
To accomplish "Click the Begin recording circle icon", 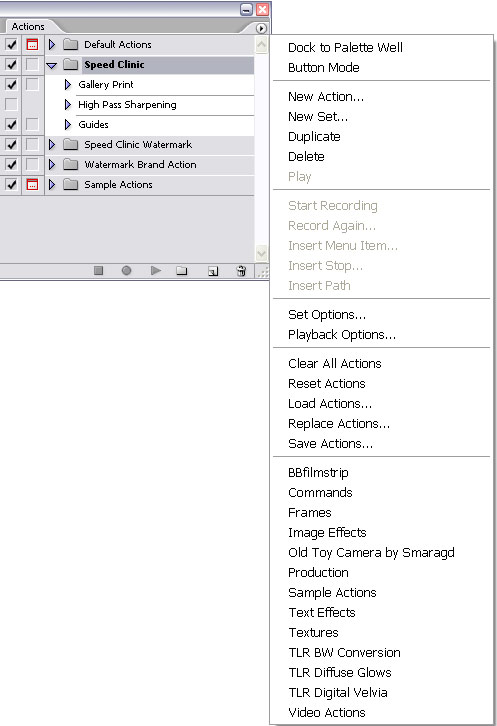I will pos(126,270).
